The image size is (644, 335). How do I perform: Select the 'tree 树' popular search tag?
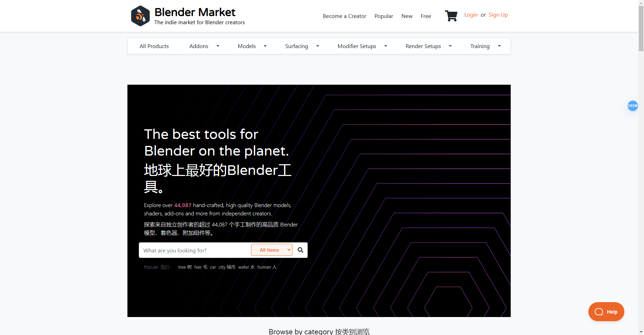click(184, 267)
